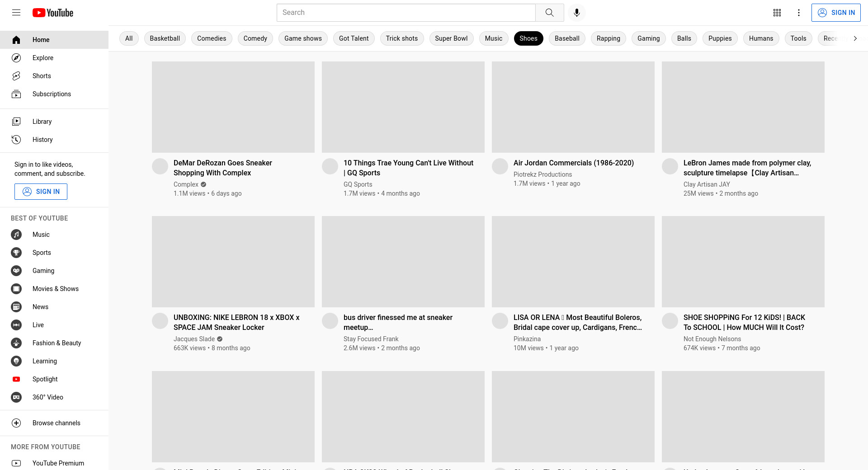
Task: Open the YouTube apps grid
Action: pos(777,13)
